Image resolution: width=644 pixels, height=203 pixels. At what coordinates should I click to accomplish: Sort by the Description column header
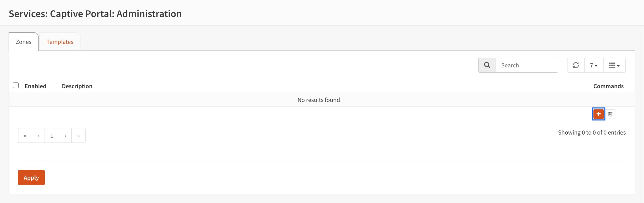click(77, 86)
